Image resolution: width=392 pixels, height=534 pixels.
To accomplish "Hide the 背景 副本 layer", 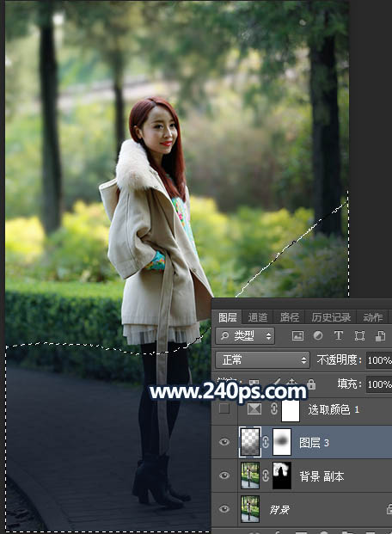I will [x=224, y=476].
